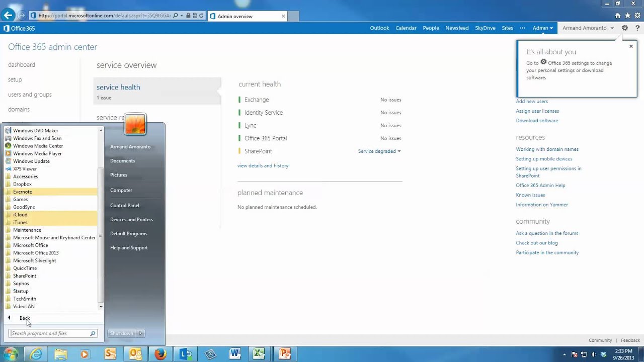
Task: Close the Admin overview tab
Action: (283, 16)
